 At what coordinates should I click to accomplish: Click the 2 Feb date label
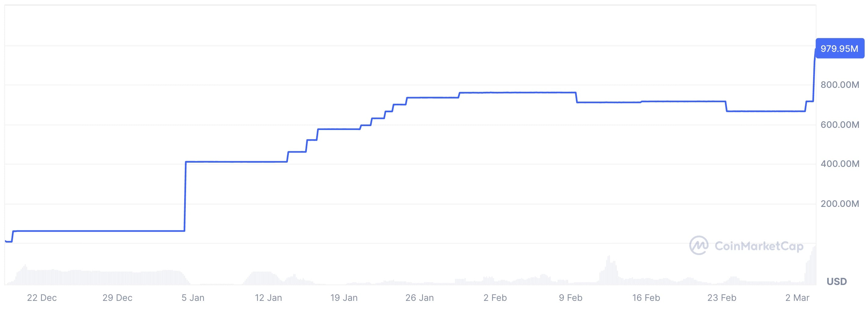click(495, 298)
